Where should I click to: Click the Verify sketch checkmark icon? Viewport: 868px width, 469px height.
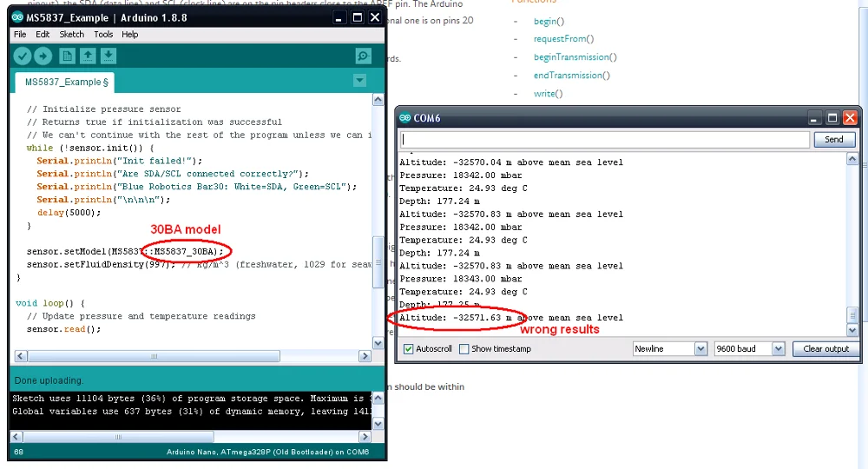pyautogui.click(x=23, y=56)
